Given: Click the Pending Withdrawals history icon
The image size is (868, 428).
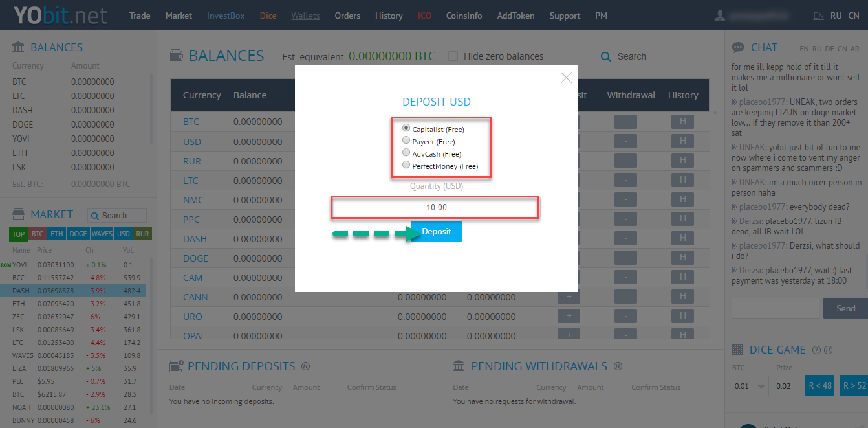Looking at the screenshot, I should pos(618,366).
